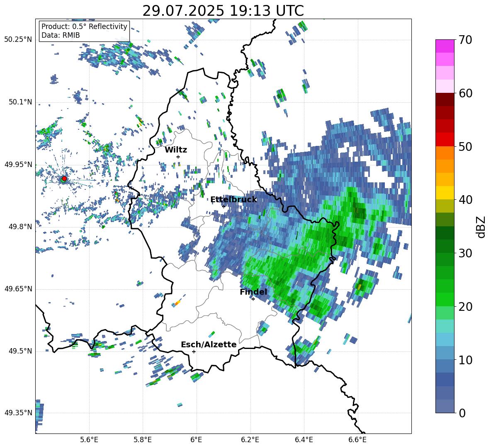Image resolution: width=491 pixels, height=448 pixels.
Task: Click the red radar site marker
Action: coord(64,179)
